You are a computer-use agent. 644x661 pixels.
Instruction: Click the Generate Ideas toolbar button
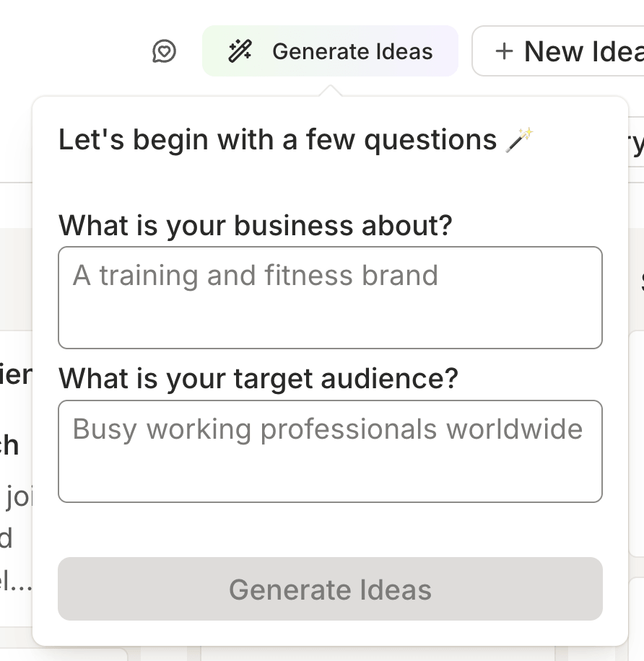[330, 51]
